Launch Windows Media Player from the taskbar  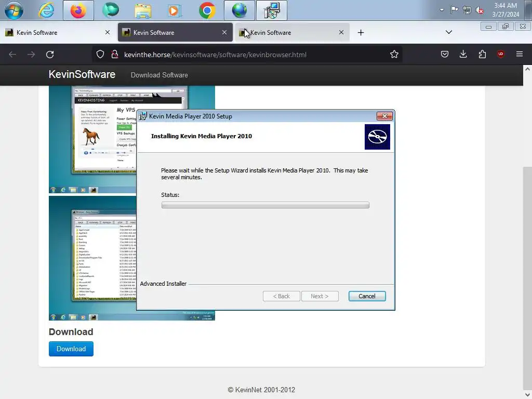coord(175,11)
